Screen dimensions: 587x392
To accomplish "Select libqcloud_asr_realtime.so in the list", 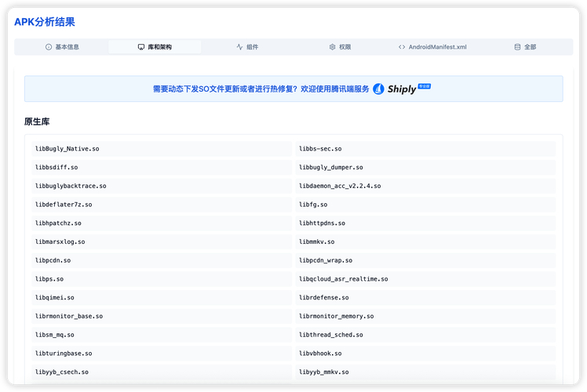I will pyautogui.click(x=343, y=279).
